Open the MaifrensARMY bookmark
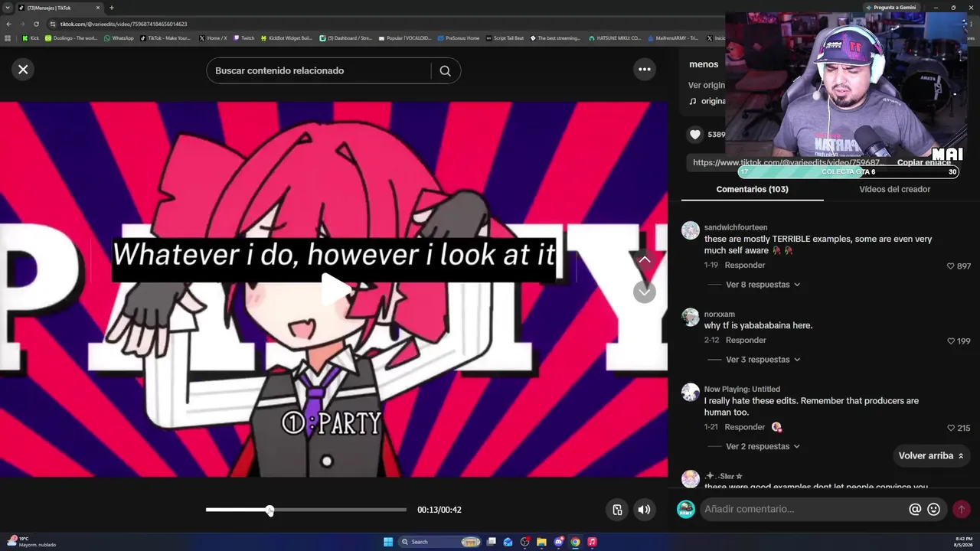This screenshot has width=980, height=551. (x=673, y=38)
